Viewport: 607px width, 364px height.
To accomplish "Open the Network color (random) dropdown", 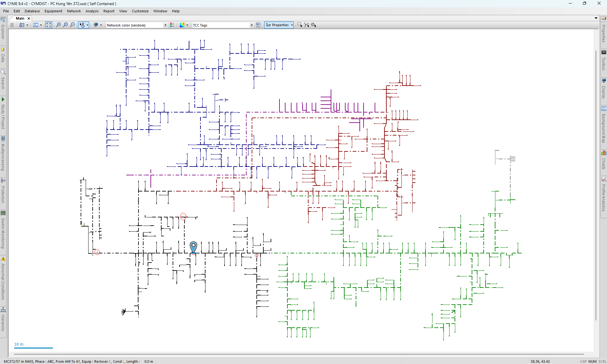I will point(165,25).
